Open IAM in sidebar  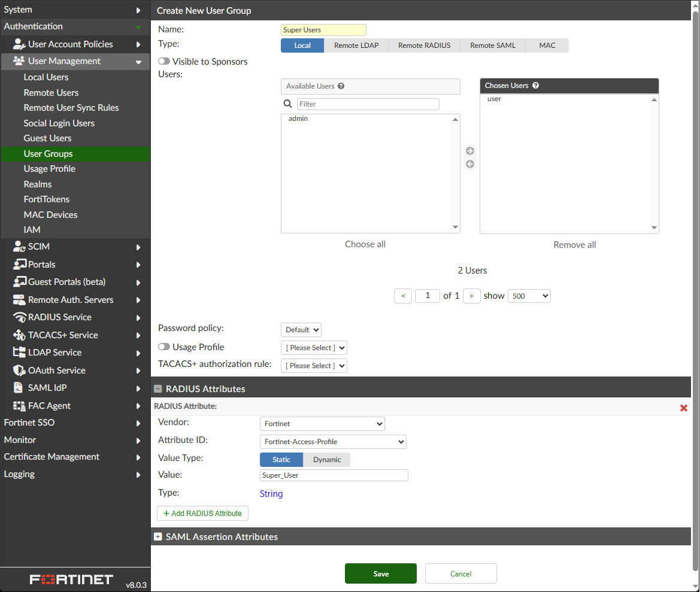pos(32,230)
